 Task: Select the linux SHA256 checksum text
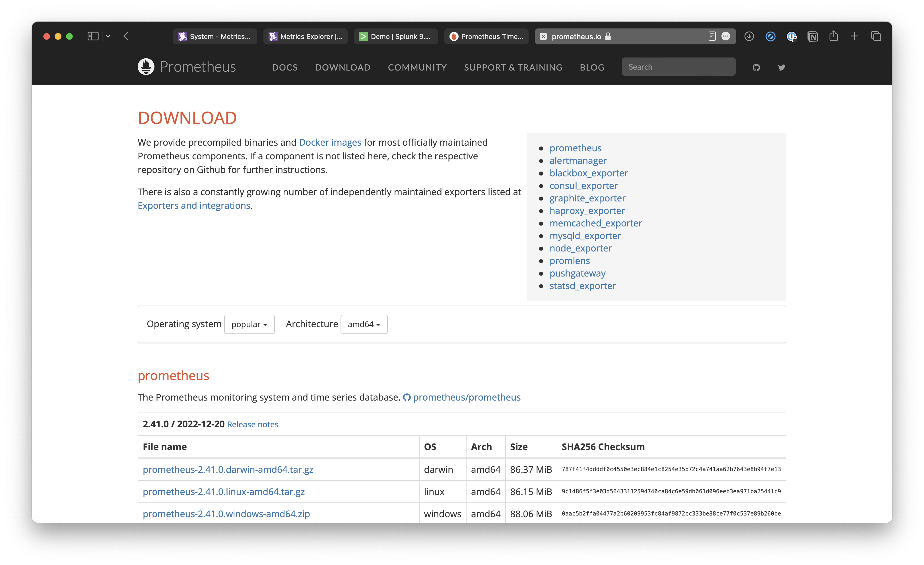tap(671, 492)
